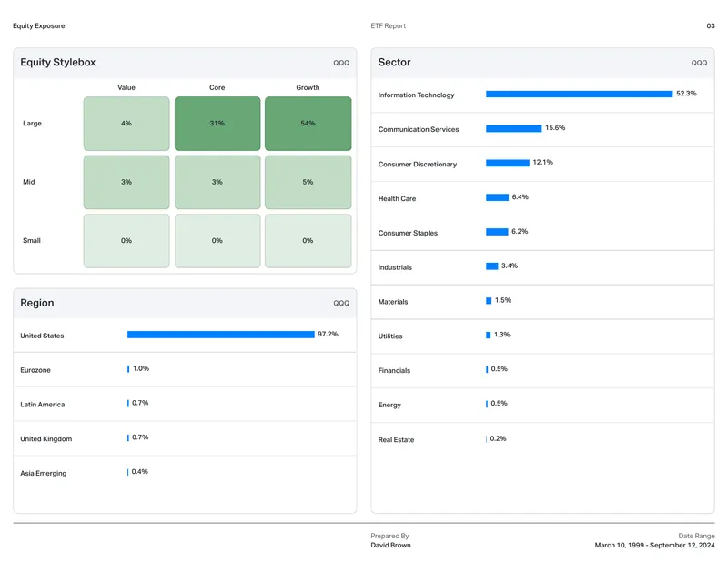728x562 pixels.
Task: Click the 97.2% region value
Action: tap(328, 334)
